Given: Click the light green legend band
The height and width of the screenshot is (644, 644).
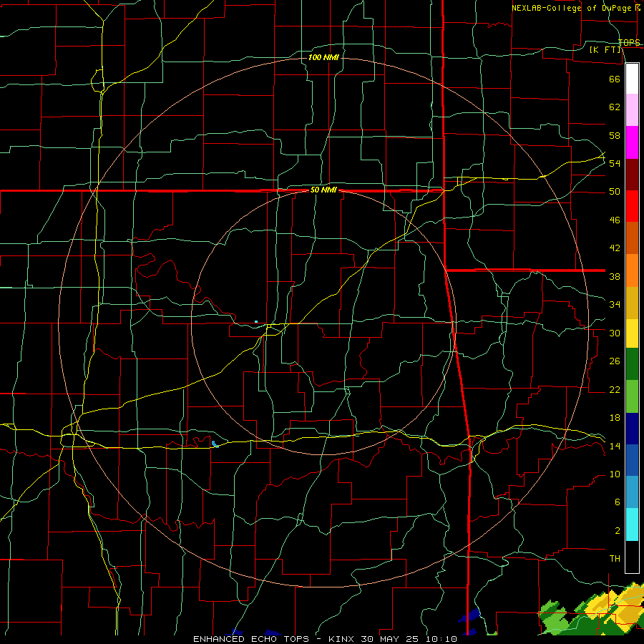Looking at the screenshot, I should click(x=632, y=396).
